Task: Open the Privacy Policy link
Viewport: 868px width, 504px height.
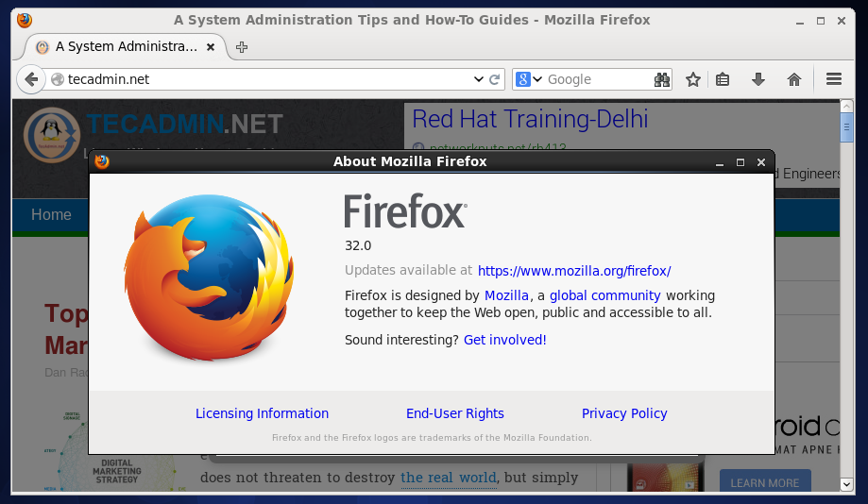Action: coord(624,413)
